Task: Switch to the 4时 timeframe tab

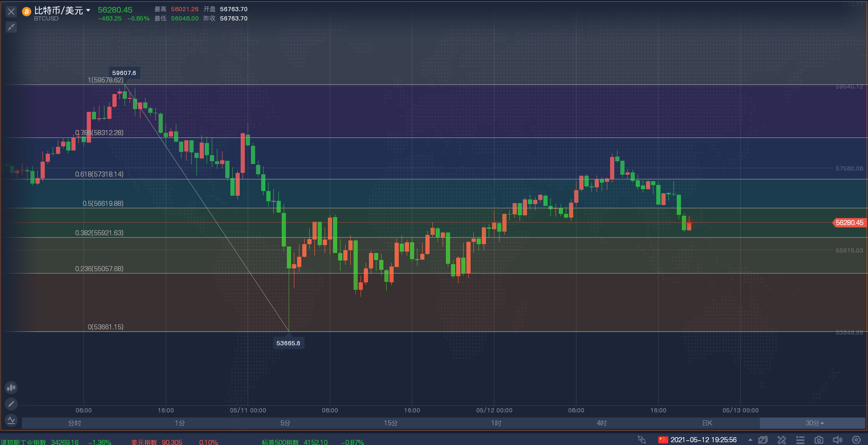Action: pyautogui.click(x=602, y=423)
